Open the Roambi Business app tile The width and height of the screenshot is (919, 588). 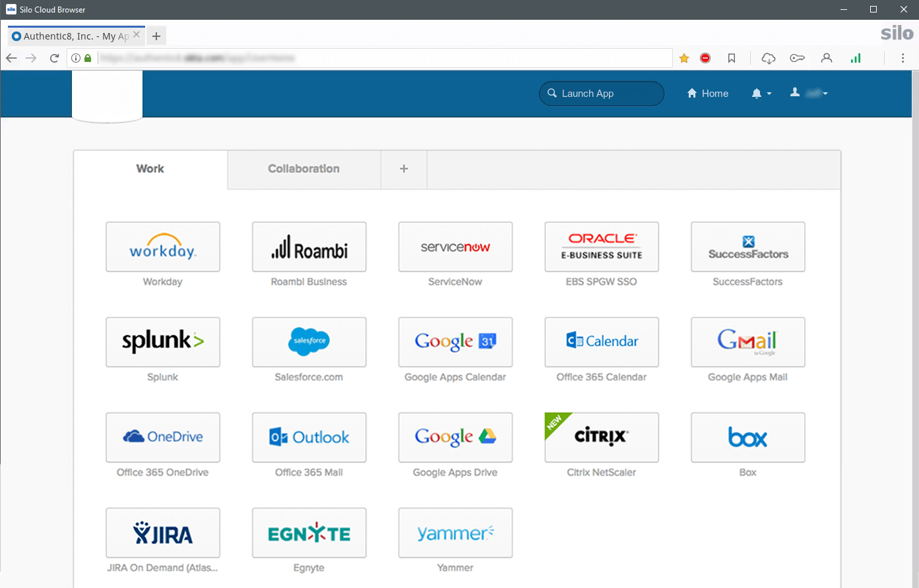pos(309,247)
